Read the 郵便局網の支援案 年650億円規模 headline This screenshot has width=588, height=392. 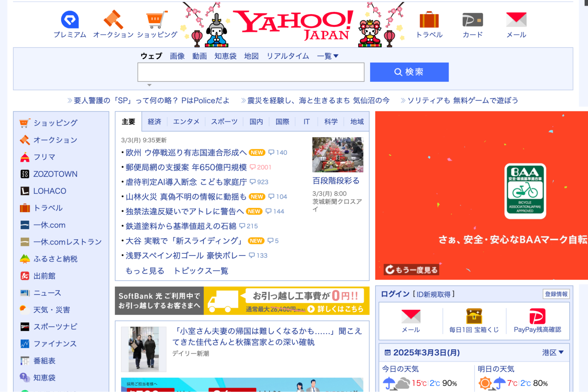click(186, 167)
